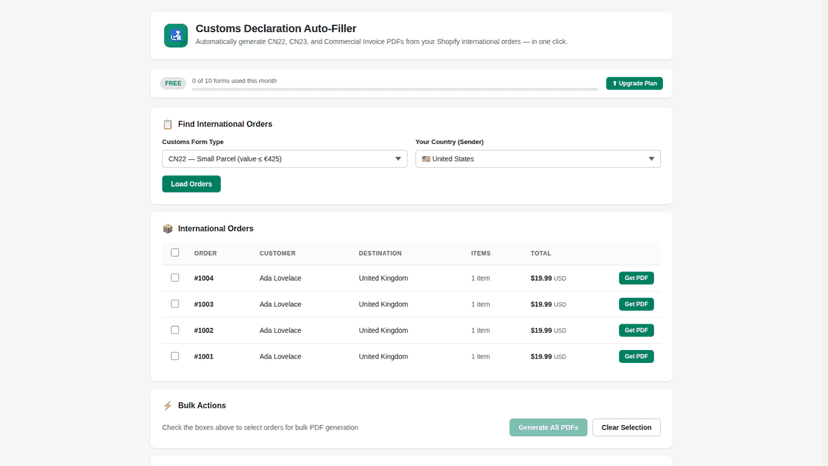Click the Clear Selection button
828x466 pixels.
point(626,427)
